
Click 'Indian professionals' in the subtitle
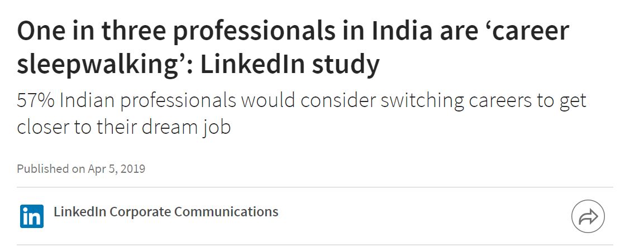point(148,102)
